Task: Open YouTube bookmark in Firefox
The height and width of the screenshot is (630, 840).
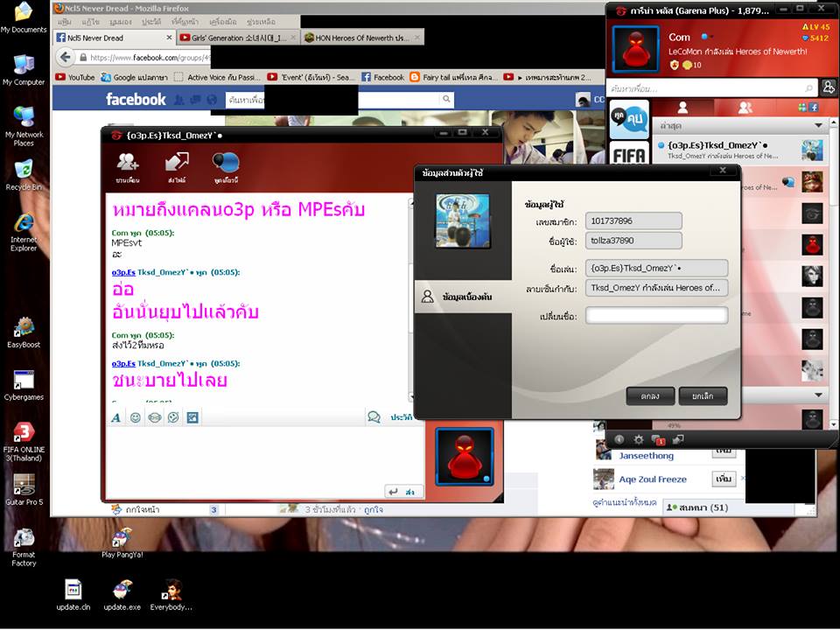Action: pos(75,77)
